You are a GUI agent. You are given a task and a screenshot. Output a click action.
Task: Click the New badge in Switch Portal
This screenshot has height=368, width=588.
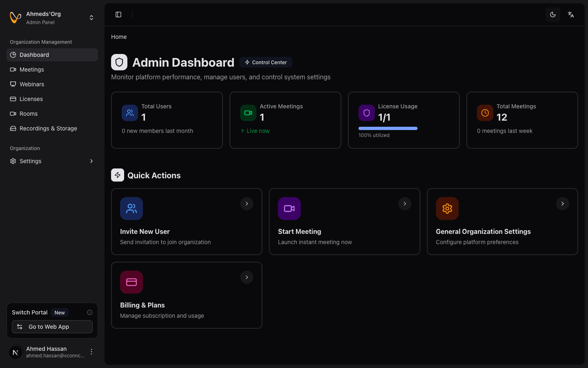point(60,312)
